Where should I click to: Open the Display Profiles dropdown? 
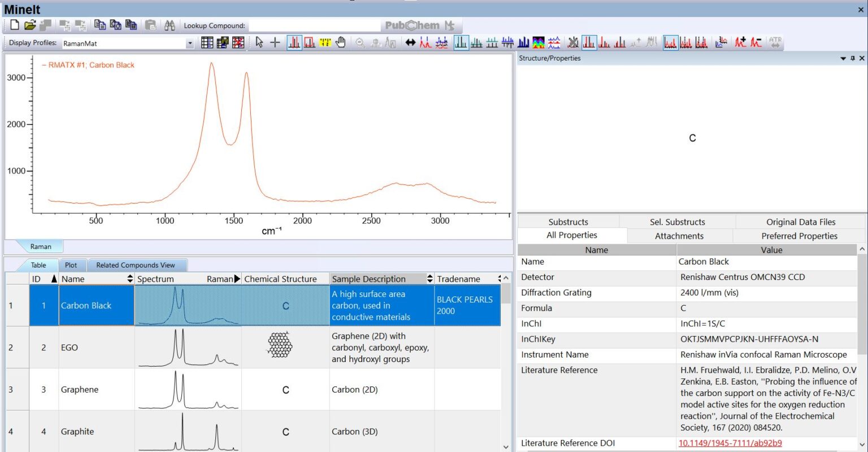pos(190,42)
